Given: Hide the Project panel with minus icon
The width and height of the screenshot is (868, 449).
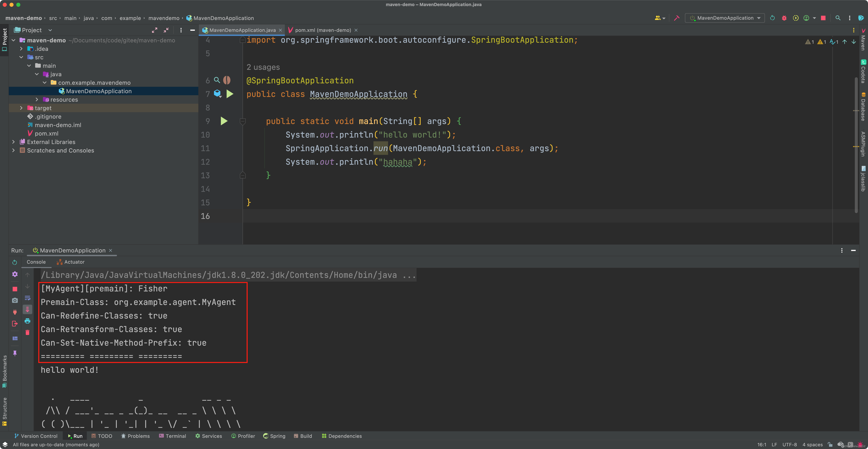Looking at the screenshot, I should (192, 30).
